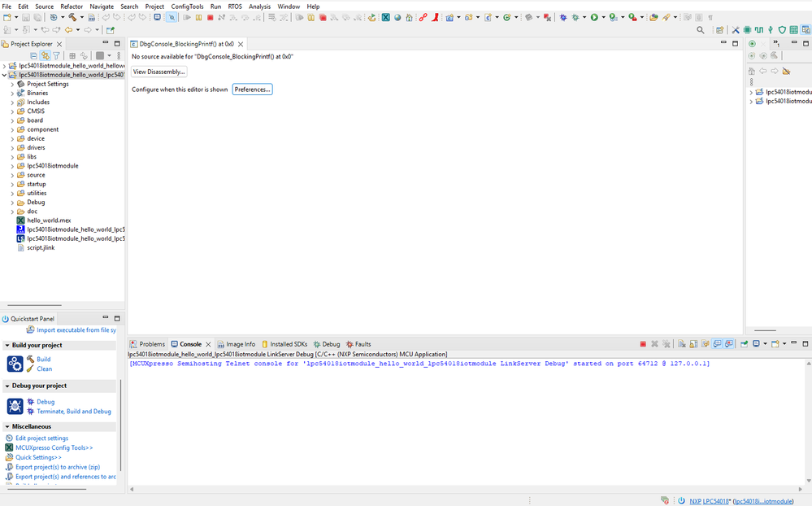This screenshot has width=812, height=506.
Task: Expand the Project Settings tree node
Action: click(12, 84)
